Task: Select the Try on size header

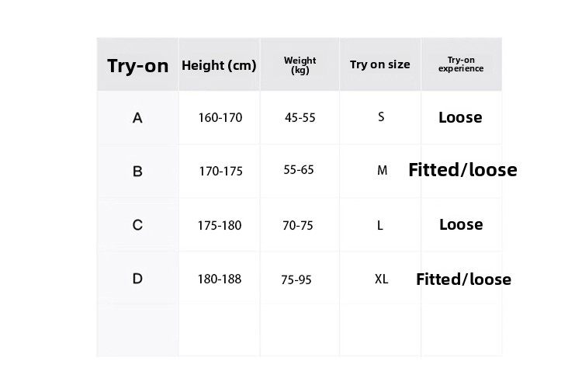Action: pos(379,64)
